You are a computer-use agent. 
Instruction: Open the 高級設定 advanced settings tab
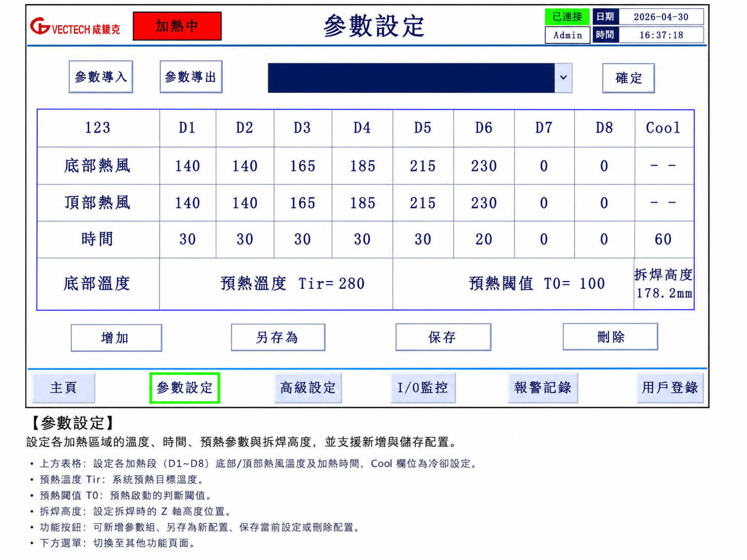click(x=308, y=388)
